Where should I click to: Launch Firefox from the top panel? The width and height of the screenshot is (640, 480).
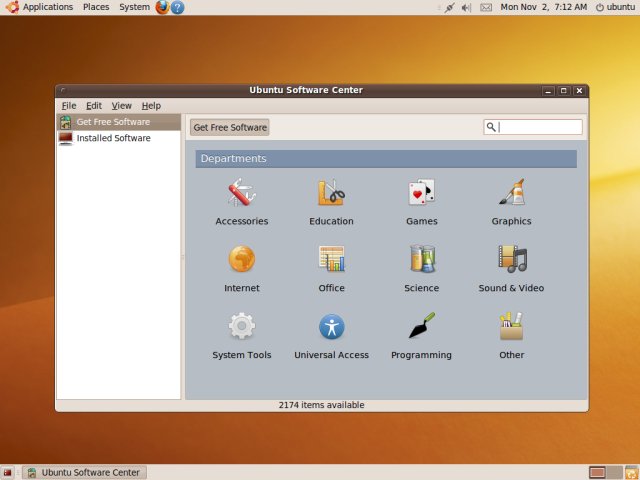(162, 7)
